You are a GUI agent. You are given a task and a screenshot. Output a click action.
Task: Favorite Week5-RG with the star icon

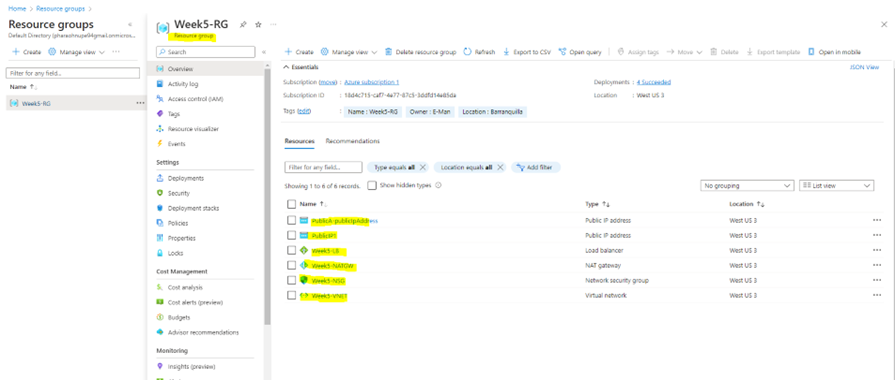pyautogui.click(x=258, y=25)
